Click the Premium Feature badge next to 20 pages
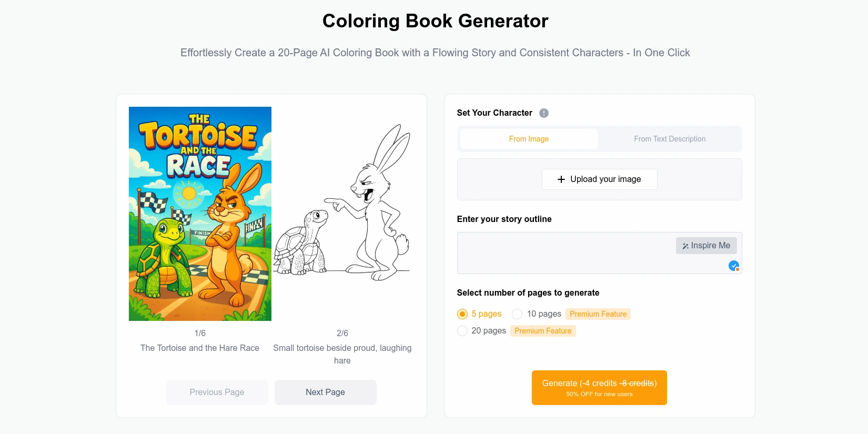This screenshot has height=434, width=868. click(x=542, y=330)
